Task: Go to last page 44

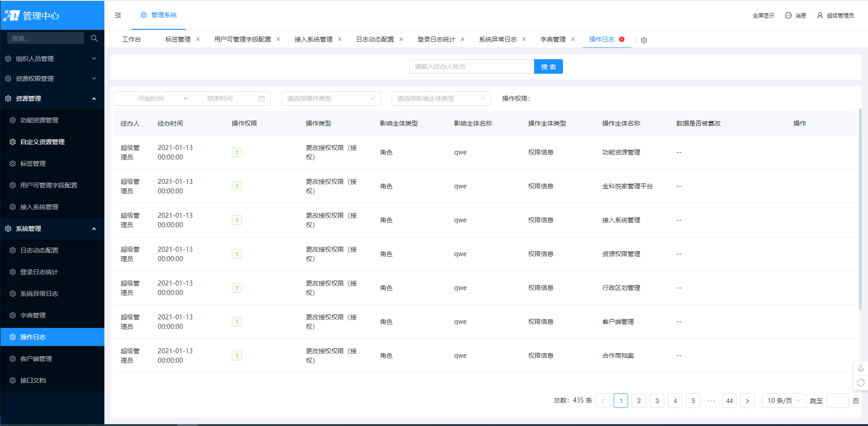Action: [x=729, y=401]
